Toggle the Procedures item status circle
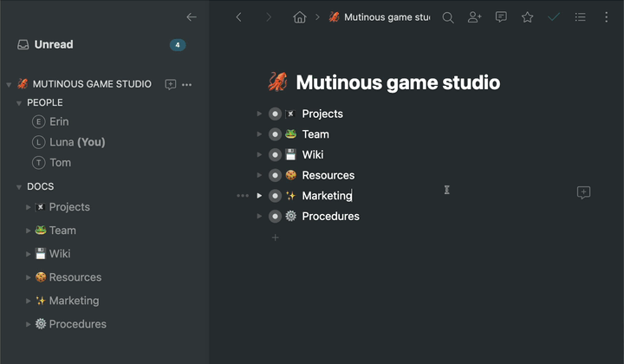 275,217
